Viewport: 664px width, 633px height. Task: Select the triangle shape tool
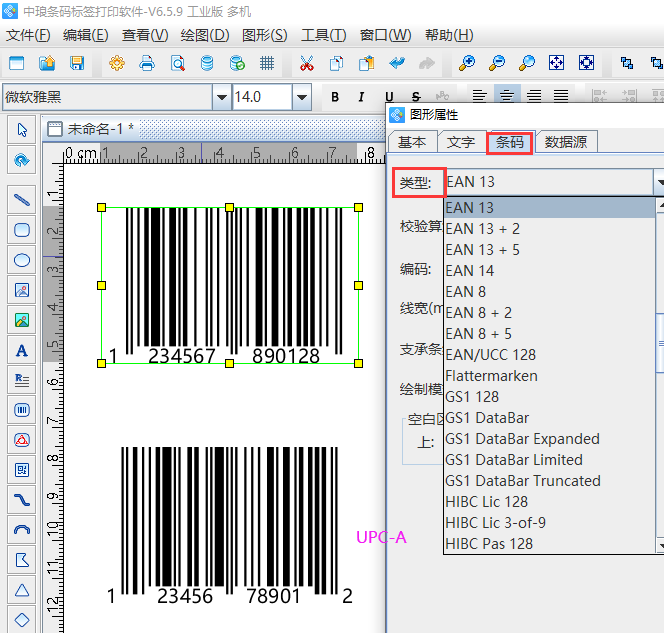(x=22, y=590)
